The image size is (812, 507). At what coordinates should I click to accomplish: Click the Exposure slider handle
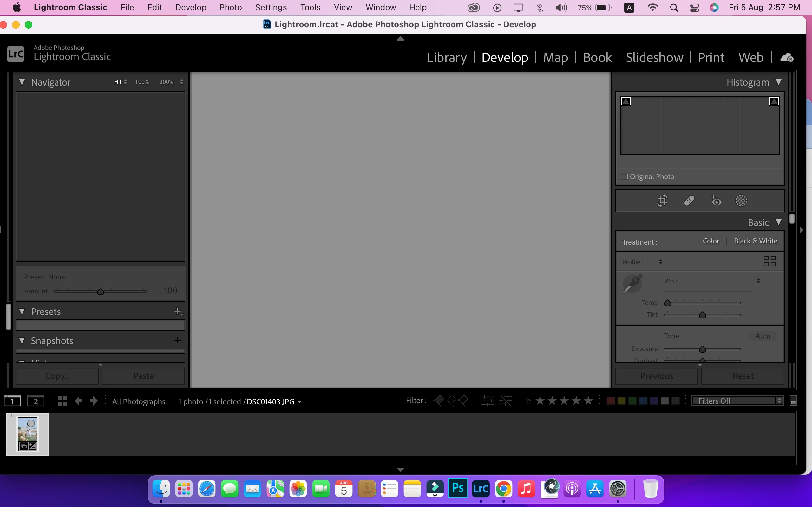point(702,350)
